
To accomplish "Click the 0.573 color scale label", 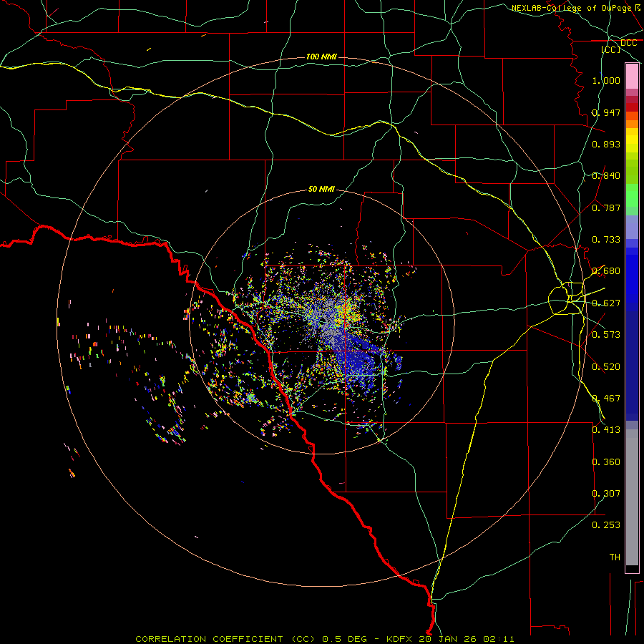I will tap(606, 335).
